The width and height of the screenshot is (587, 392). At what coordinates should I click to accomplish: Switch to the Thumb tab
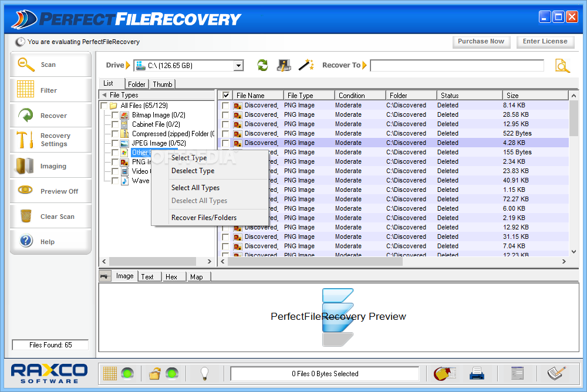click(x=163, y=85)
